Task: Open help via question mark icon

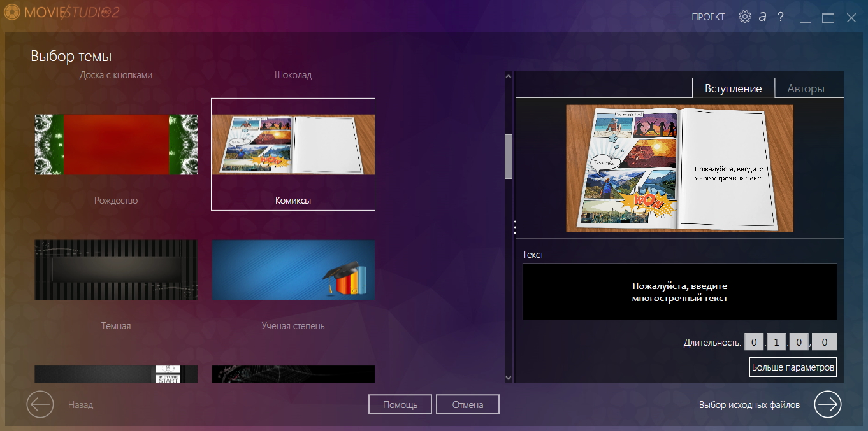Action: tap(780, 17)
